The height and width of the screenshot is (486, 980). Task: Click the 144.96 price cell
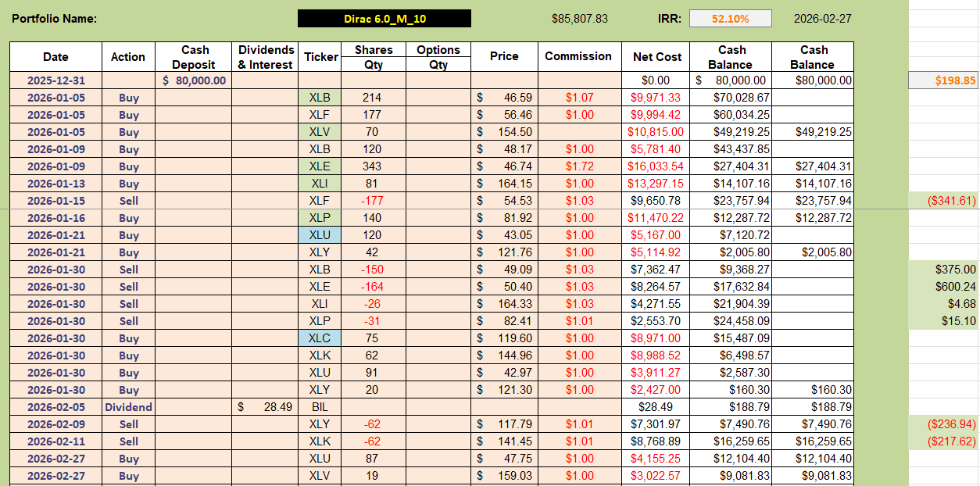pyautogui.click(x=504, y=356)
